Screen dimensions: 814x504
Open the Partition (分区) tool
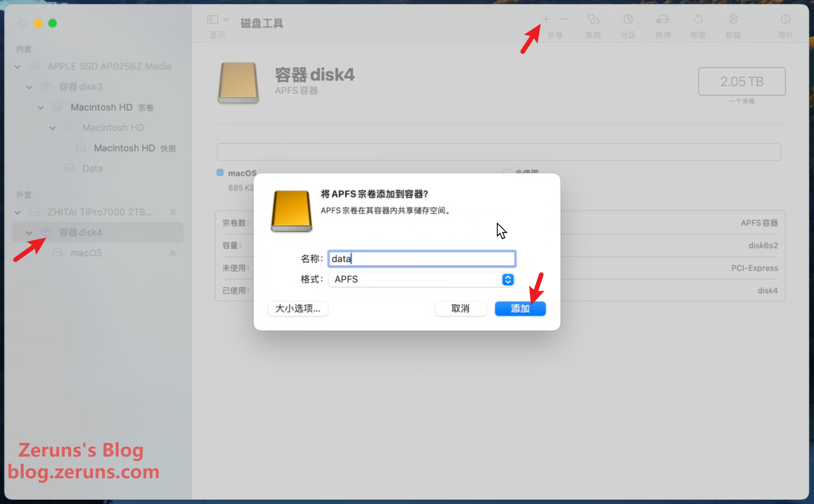pos(628,20)
